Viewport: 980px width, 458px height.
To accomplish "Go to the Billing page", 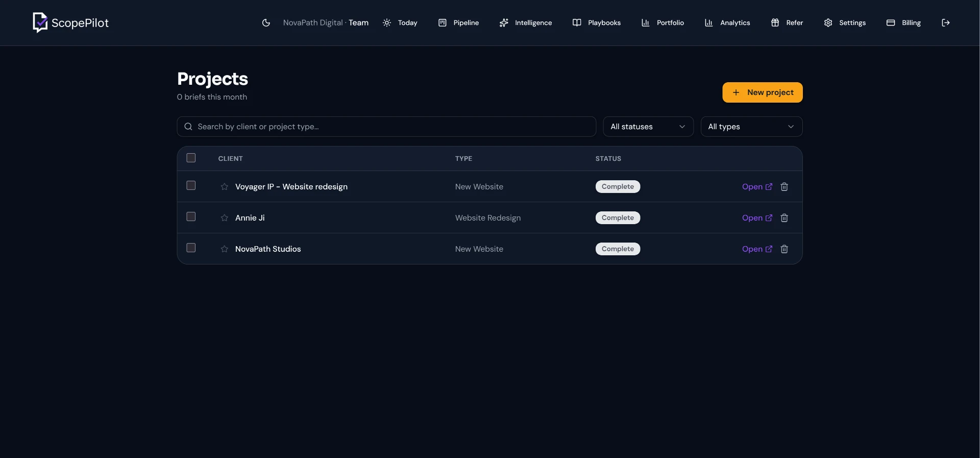I will pyautogui.click(x=903, y=22).
